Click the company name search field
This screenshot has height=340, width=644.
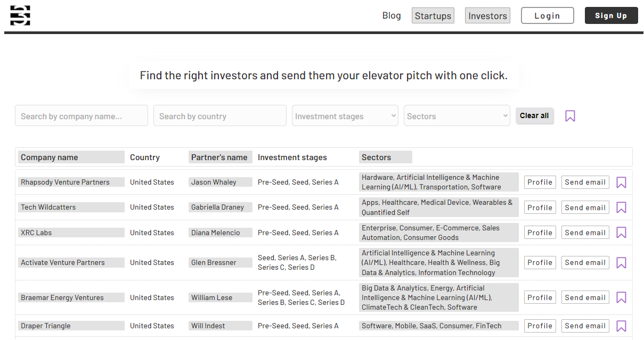point(81,115)
